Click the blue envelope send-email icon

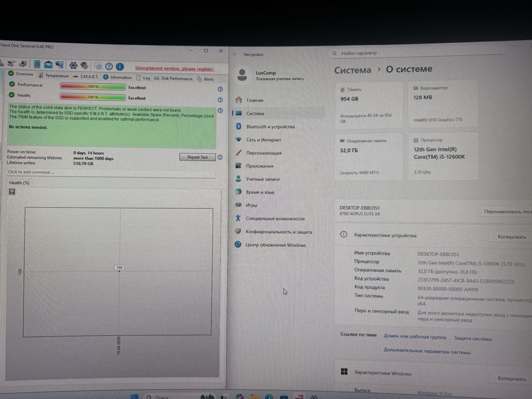[x=48, y=64]
